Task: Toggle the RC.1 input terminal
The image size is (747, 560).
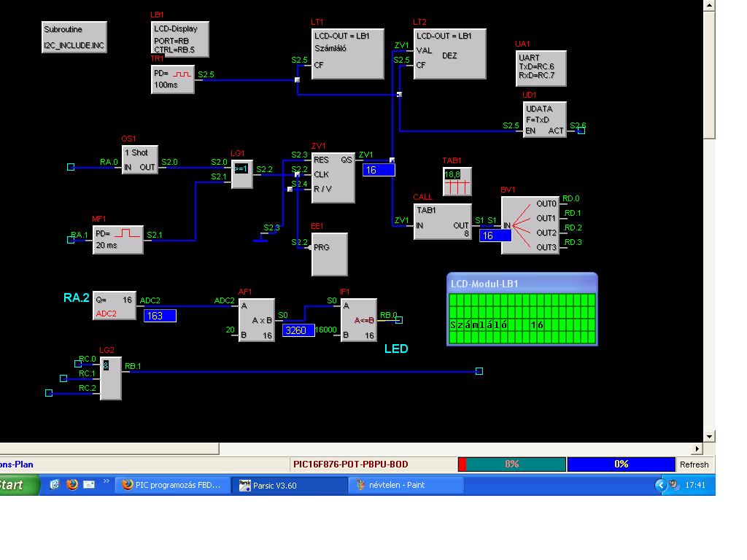Action: click(63, 378)
